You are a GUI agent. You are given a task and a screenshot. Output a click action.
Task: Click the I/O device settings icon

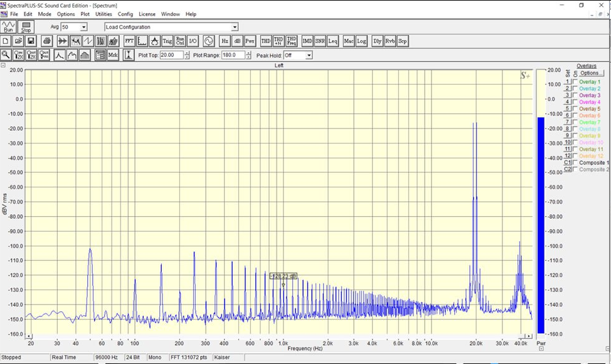point(193,41)
